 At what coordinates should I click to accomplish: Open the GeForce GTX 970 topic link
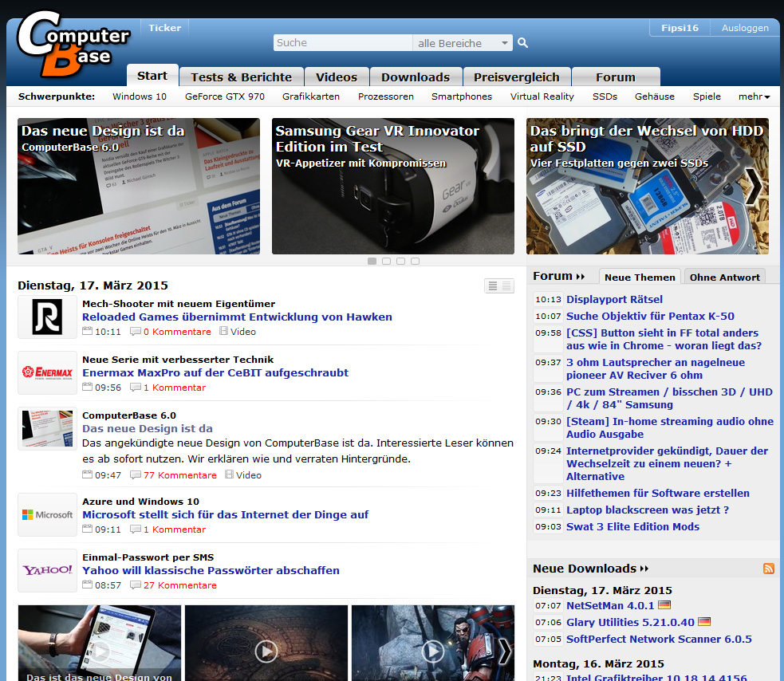coord(224,96)
